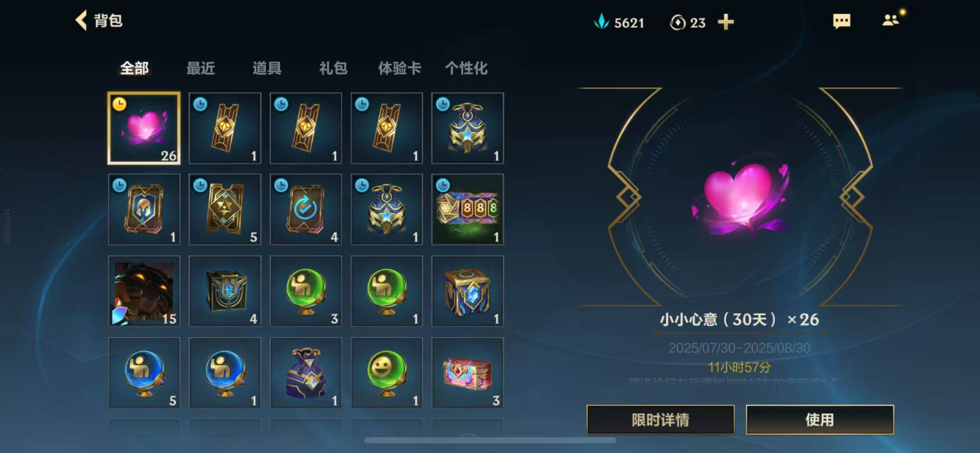Click the 限时详情 button

tap(661, 420)
